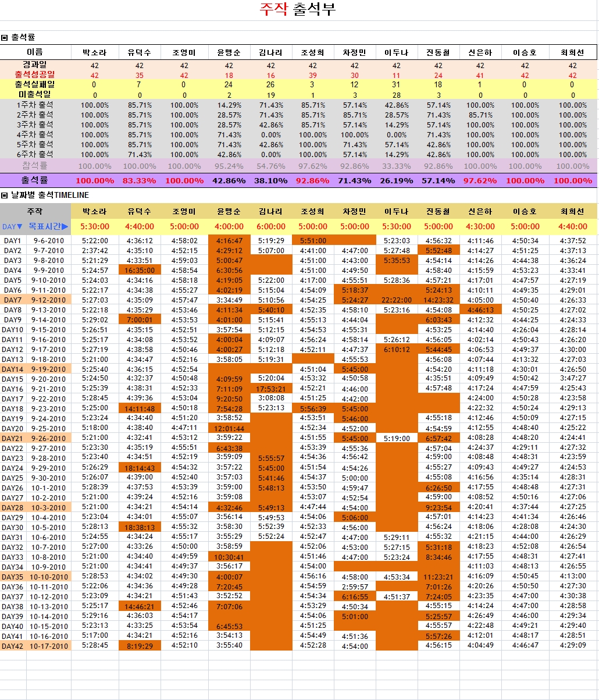Click the orange 12:01:44 time cell
The width and height of the screenshot is (599, 700).
point(229,428)
